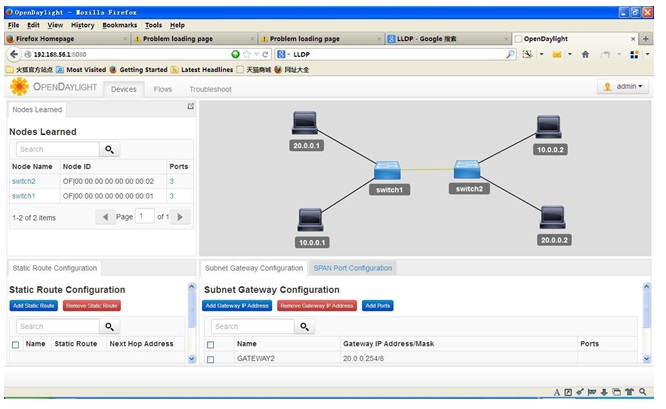Screen dimensions: 666x409
Task: Click the grid apps toolbar icon
Action: pyautogui.click(x=634, y=54)
